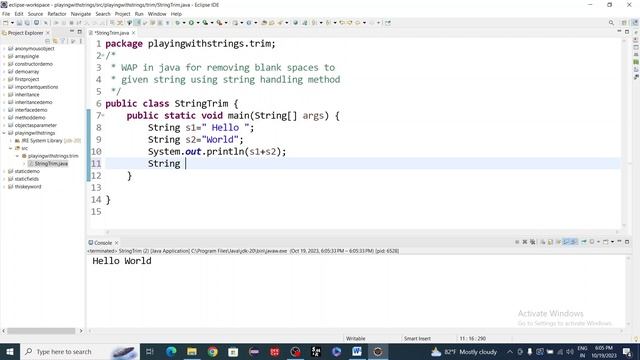640x360 pixels.
Task: Close the Console view tab
Action: pos(117,242)
